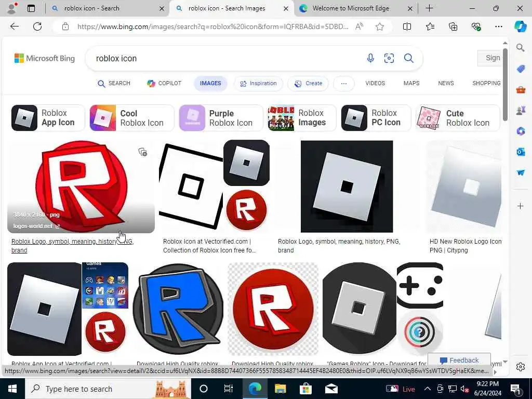
Task: Add page to favorites with star icon
Action: pyautogui.click(x=380, y=26)
